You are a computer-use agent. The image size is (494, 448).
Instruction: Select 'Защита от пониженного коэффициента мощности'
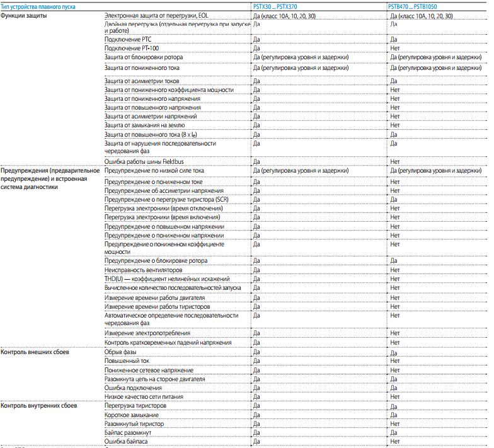click(169, 89)
